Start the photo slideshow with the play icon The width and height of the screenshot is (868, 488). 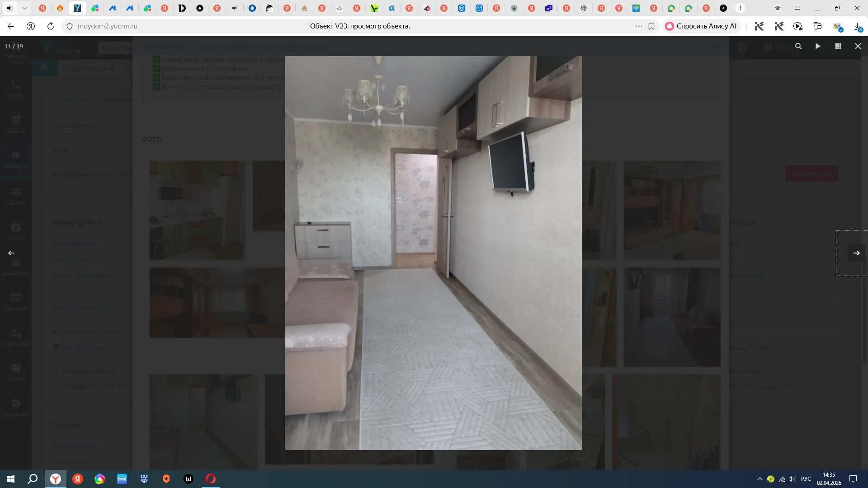coord(818,46)
